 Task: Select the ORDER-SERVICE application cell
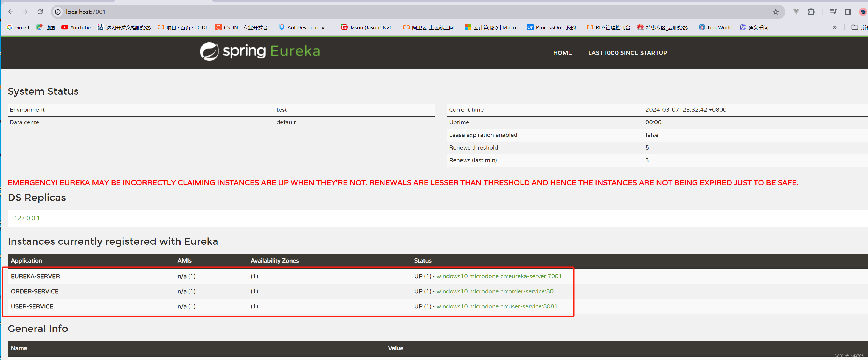34,291
